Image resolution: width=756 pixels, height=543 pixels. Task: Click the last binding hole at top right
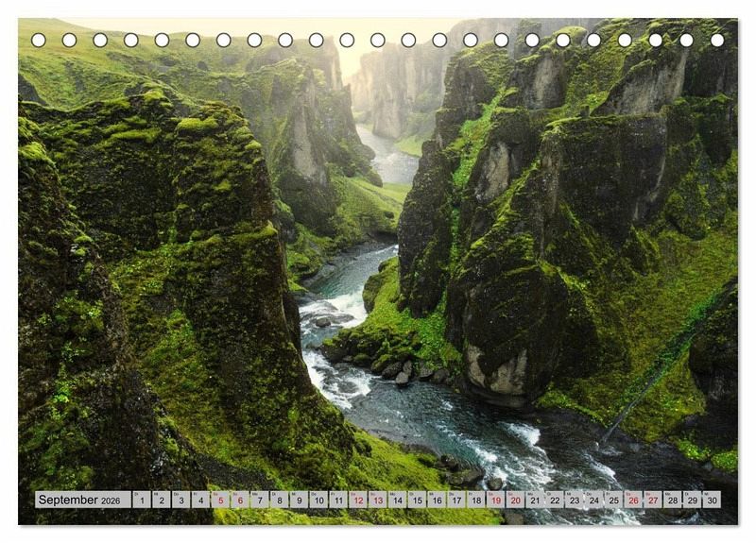(x=717, y=40)
